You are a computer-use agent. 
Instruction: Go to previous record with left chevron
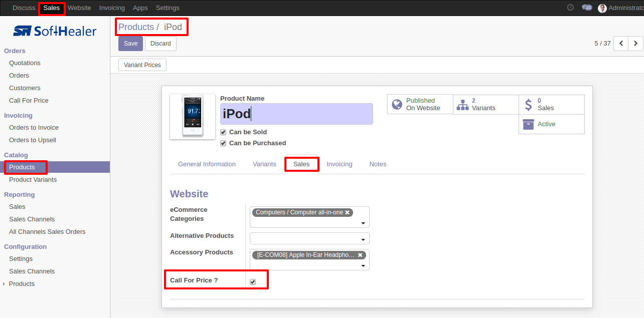(621, 44)
